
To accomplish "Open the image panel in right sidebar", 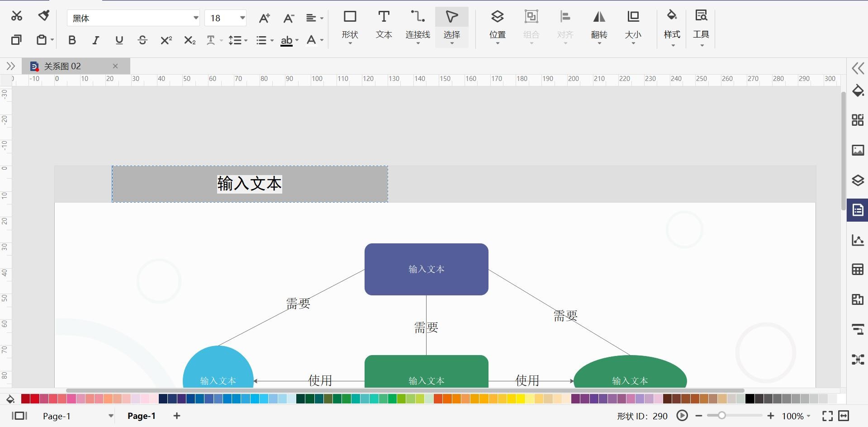I will [858, 151].
